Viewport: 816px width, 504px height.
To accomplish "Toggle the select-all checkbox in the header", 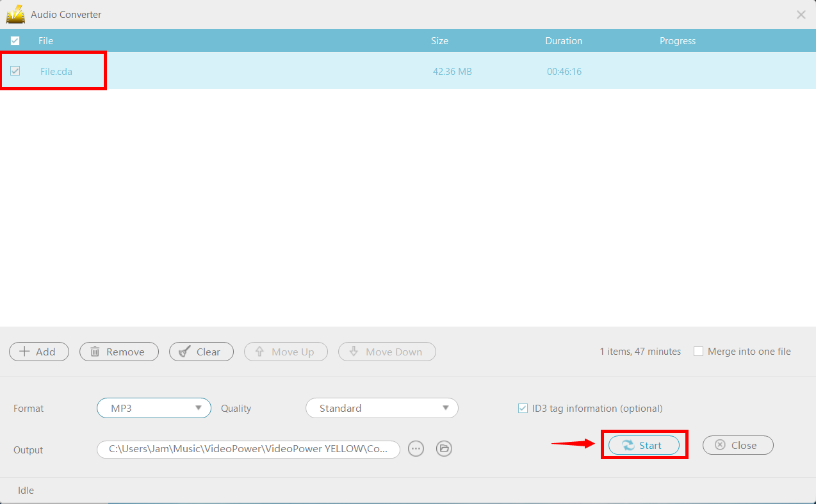I will point(15,40).
